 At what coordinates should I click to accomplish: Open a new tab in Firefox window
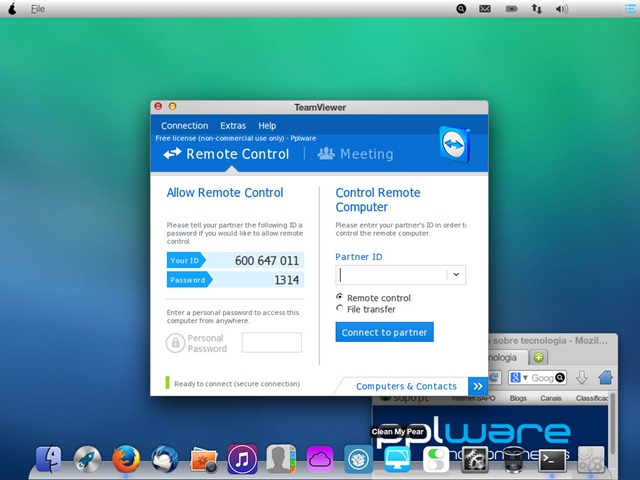(x=539, y=357)
